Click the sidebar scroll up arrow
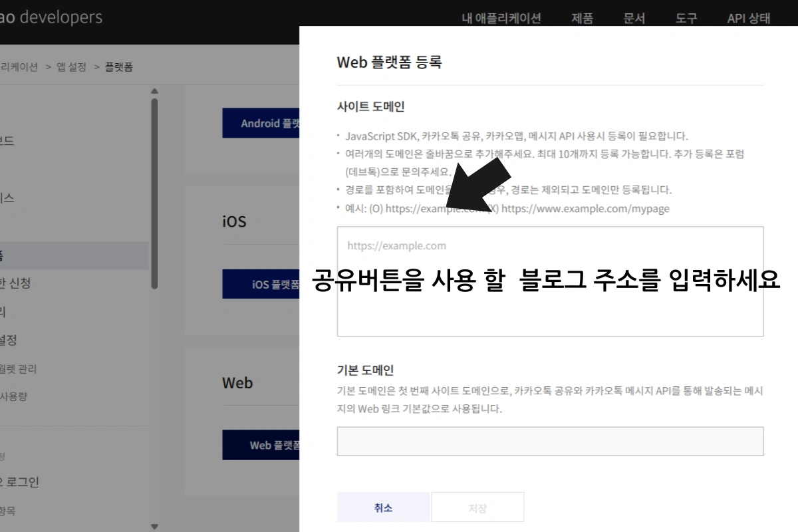This screenshot has width=798, height=532. (154, 91)
